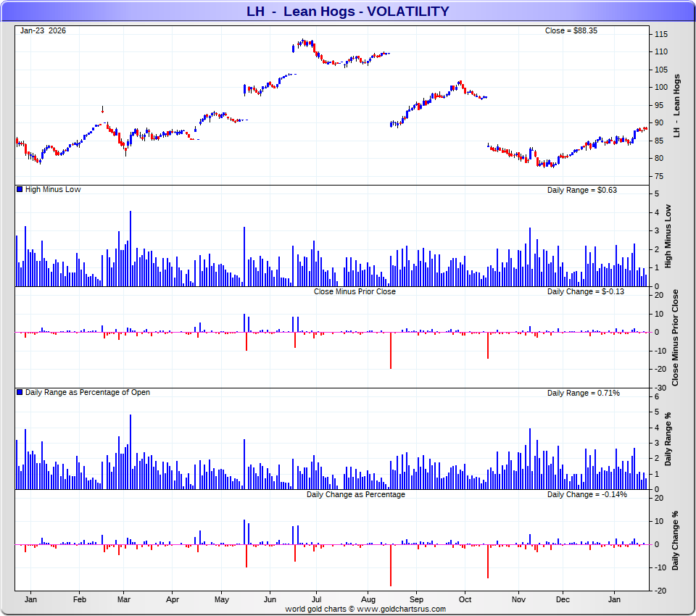Screen dimensions: 696x616
Task: Click the 'Sep' x-axis label
Action: (416, 599)
